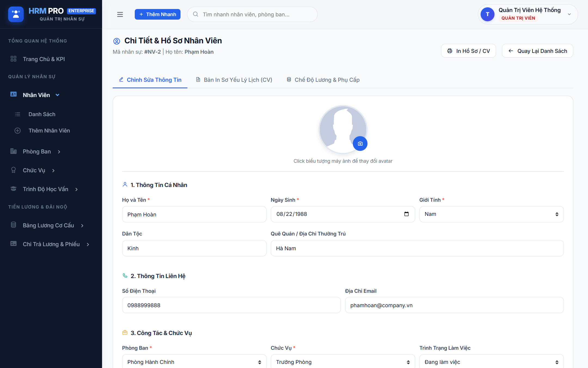Click the quick search box
Viewport: 588px width, 368px height.
pyautogui.click(x=252, y=14)
